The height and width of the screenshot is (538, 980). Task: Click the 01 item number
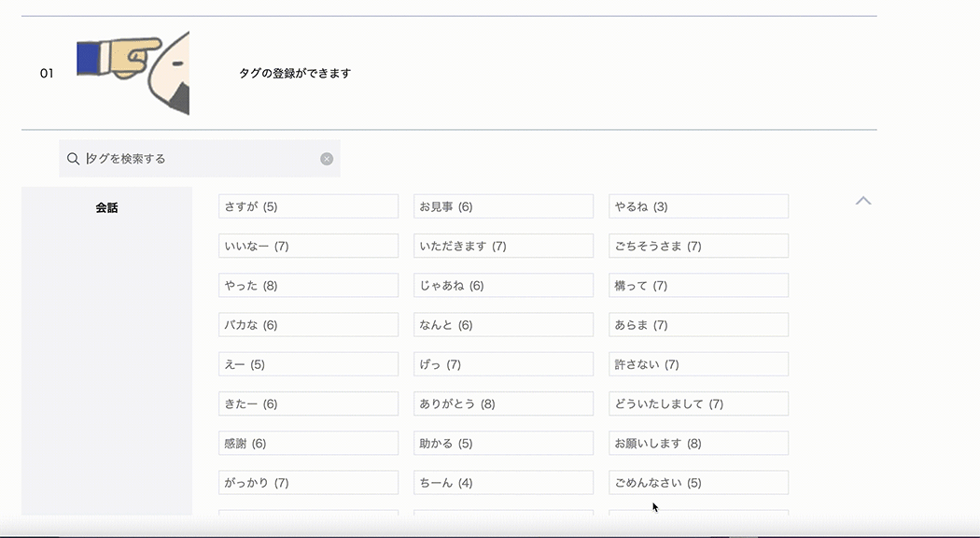pyautogui.click(x=47, y=73)
